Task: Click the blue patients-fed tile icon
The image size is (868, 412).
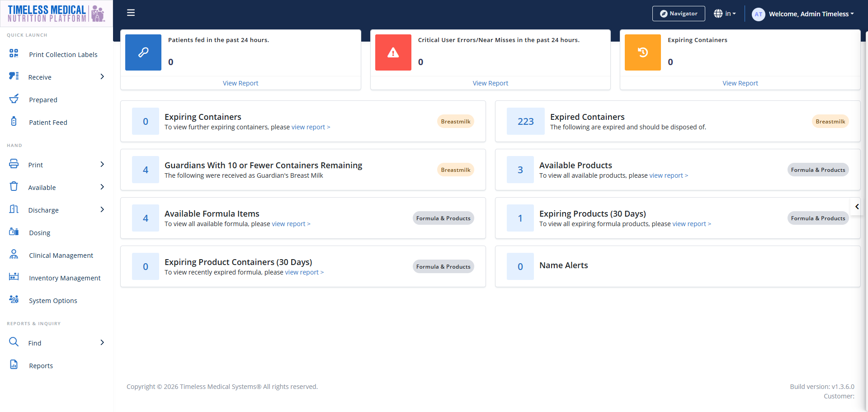Action: [x=143, y=52]
